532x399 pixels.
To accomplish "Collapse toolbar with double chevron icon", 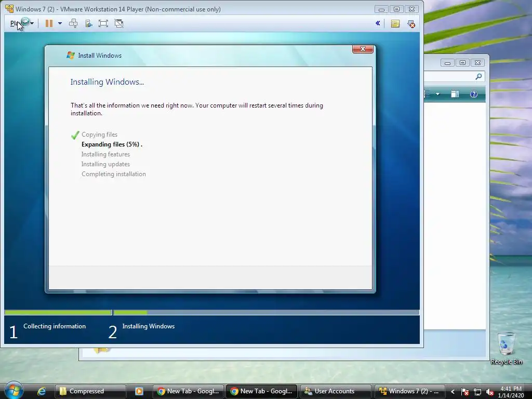I will click(378, 23).
